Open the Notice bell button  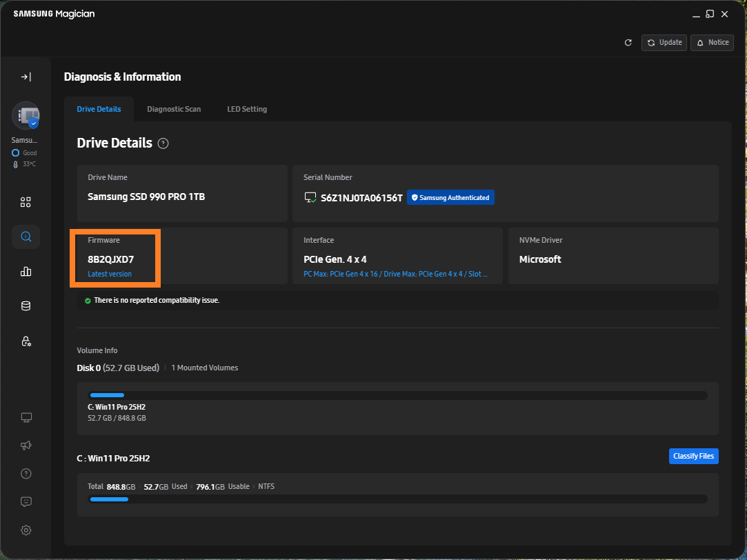click(712, 43)
